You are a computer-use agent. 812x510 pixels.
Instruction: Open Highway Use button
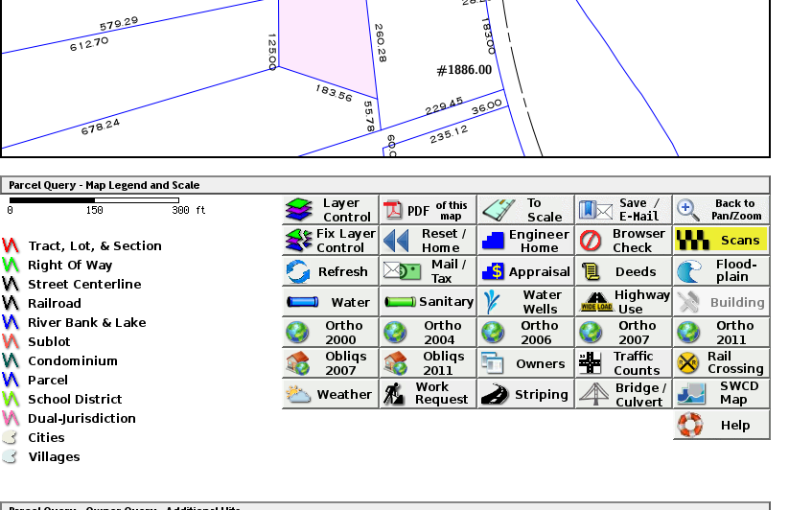623,302
